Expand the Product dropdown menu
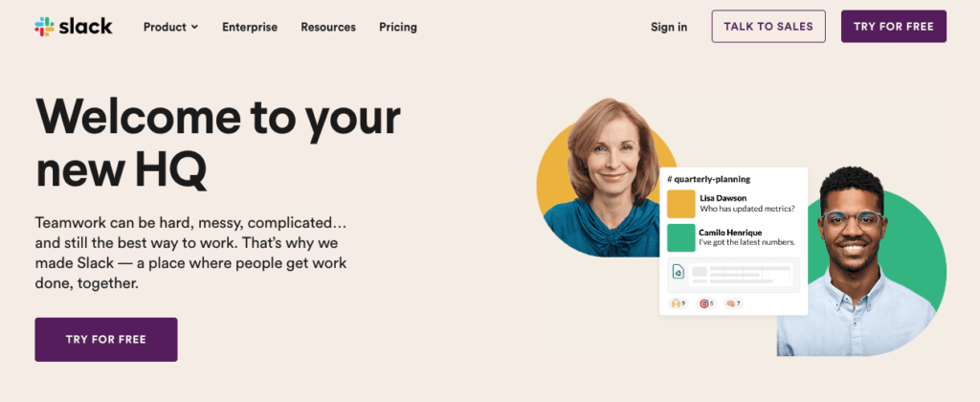 tap(170, 27)
